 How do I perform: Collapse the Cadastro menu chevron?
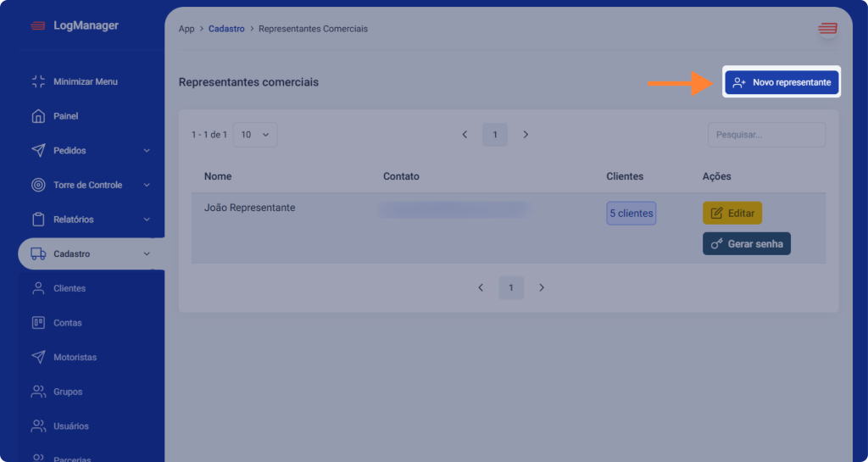click(147, 253)
